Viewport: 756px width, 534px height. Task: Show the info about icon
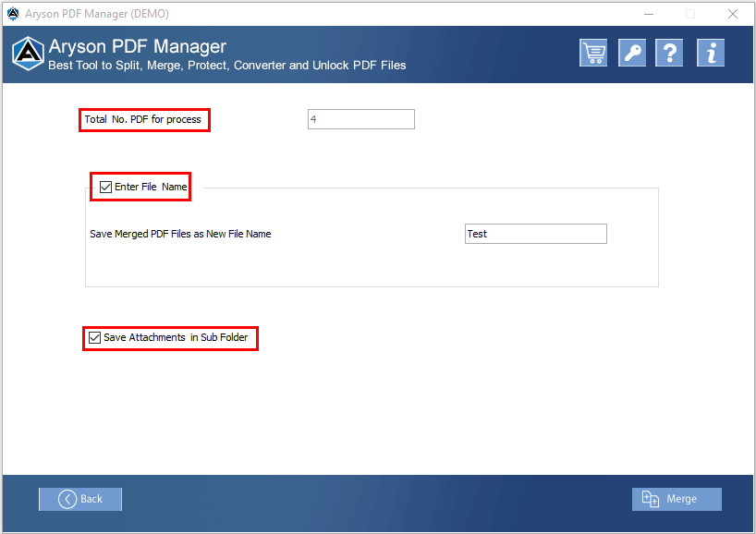tap(711, 53)
